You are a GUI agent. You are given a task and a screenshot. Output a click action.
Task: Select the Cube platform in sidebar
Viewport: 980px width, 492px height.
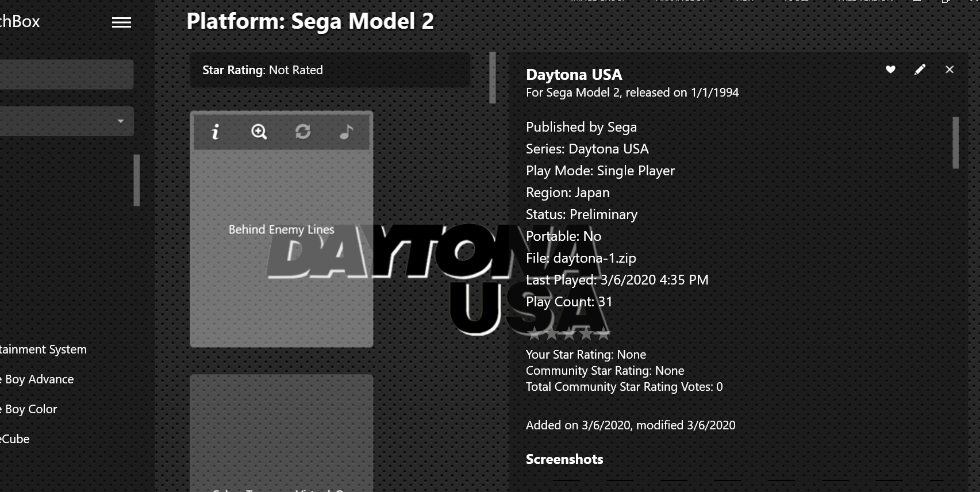pos(15,439)
